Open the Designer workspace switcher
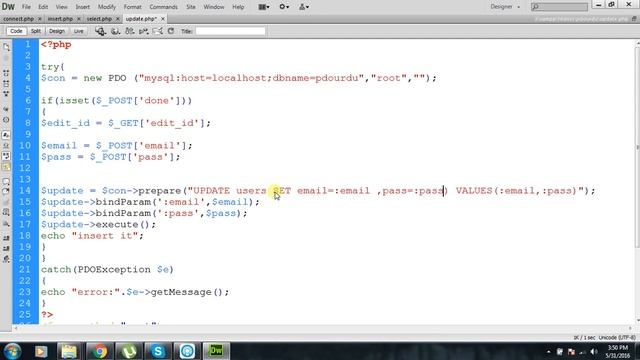The height and width of the screenshot is (360, 640). point(505,7)
